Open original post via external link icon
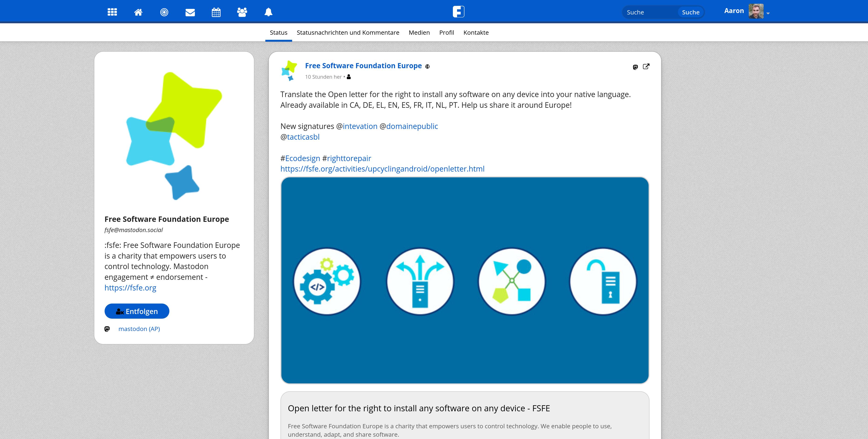868x439 pixels. (646, 66)
